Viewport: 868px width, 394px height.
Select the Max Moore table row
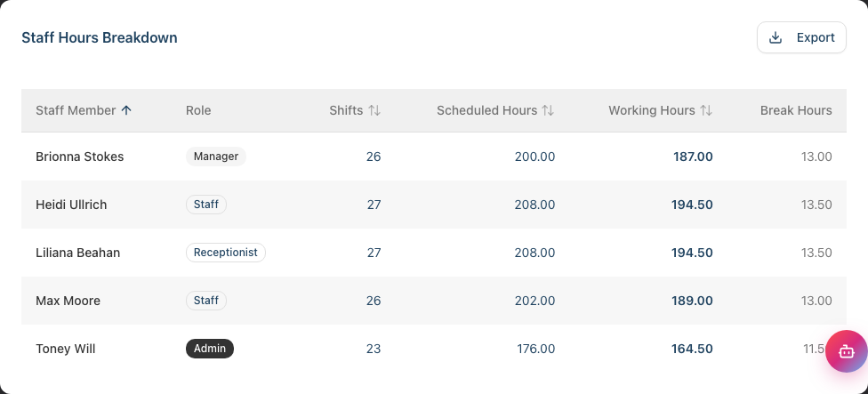pos(434,301)
